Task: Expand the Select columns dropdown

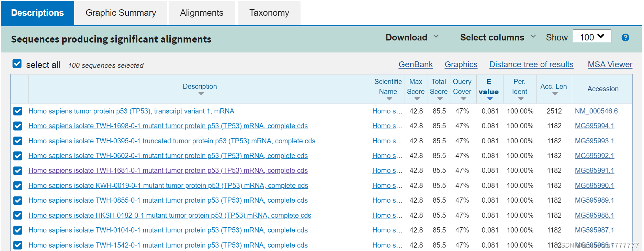Action: click(x=498, y=37)
